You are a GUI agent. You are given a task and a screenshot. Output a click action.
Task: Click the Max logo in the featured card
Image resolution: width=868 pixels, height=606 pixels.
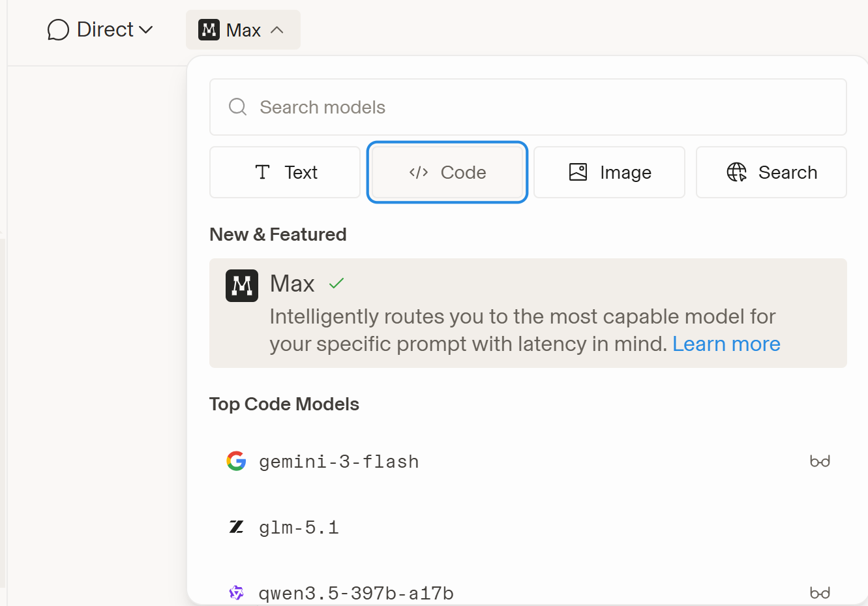pos(242,286)
